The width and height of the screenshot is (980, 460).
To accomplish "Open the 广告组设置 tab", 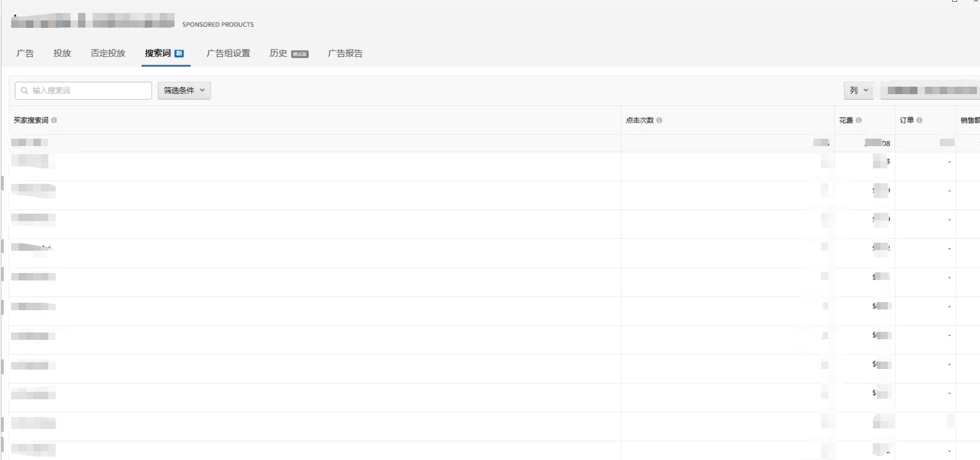I will tap(228, 53).
